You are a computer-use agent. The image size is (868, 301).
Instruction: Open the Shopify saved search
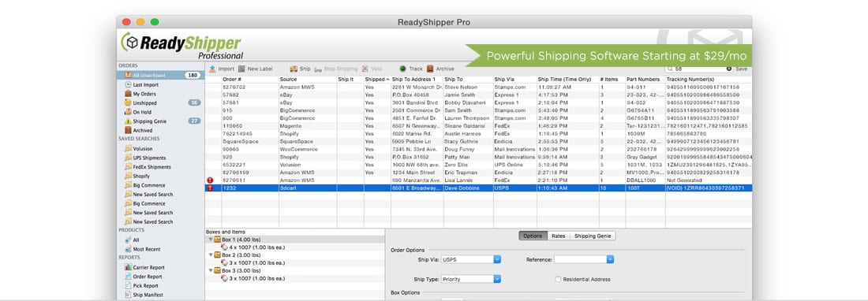click(141, 177)
